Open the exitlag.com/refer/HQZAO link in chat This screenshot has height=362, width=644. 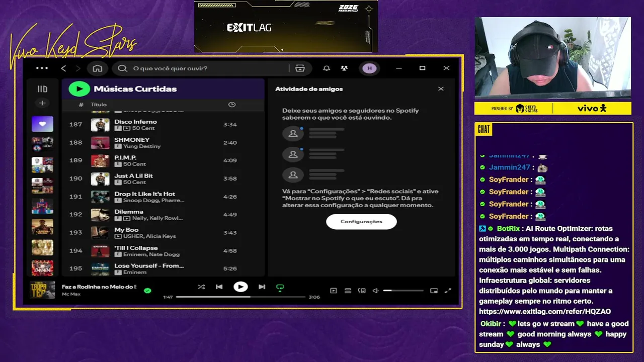545,312
